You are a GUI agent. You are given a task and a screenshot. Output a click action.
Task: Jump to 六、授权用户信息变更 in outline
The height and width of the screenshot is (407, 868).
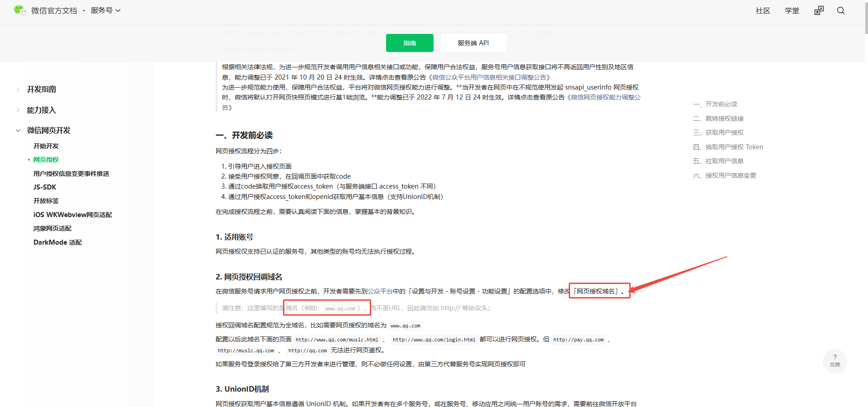(725, 175)
